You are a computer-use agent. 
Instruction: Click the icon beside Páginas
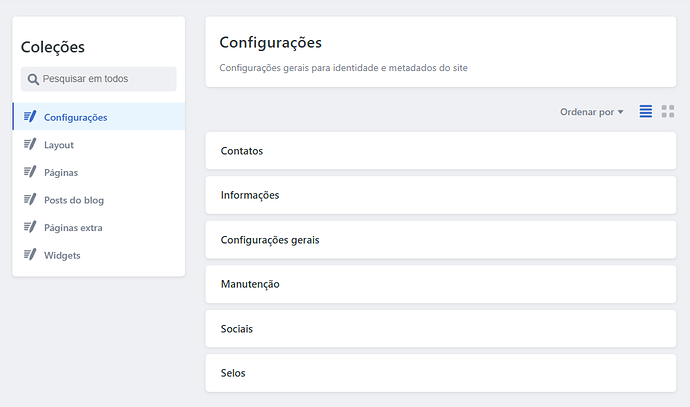click(30, 172)
